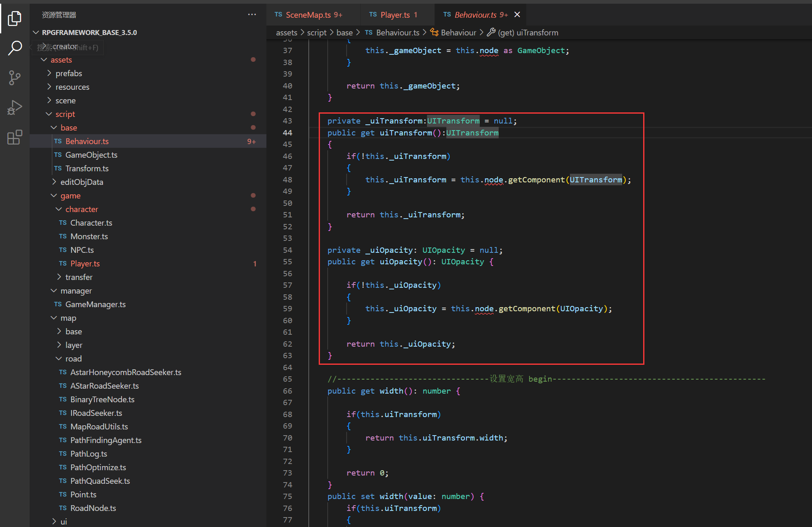The height and width of the screenshot is (527, 812).
Task: Open GameObject.ts in the explorer
Action: [91, 155]
